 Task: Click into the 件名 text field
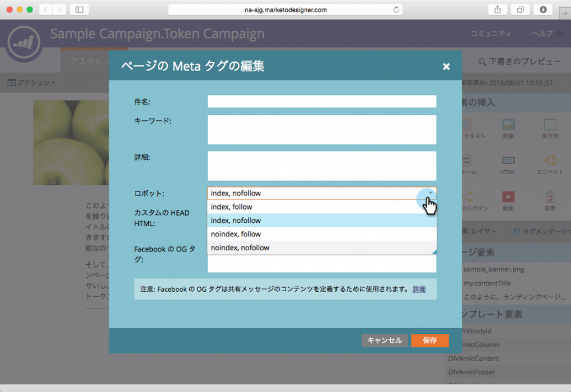[x=321, y=101]
